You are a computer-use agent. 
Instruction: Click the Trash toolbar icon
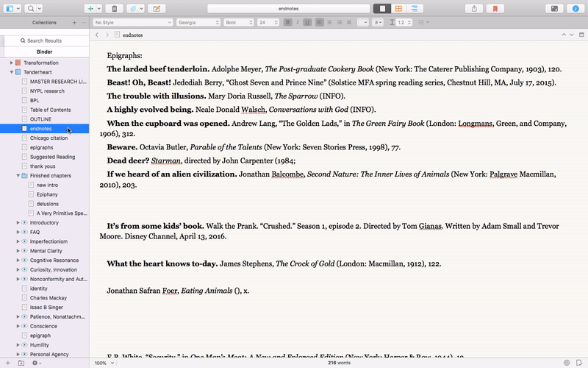click(x=115, y=8)
